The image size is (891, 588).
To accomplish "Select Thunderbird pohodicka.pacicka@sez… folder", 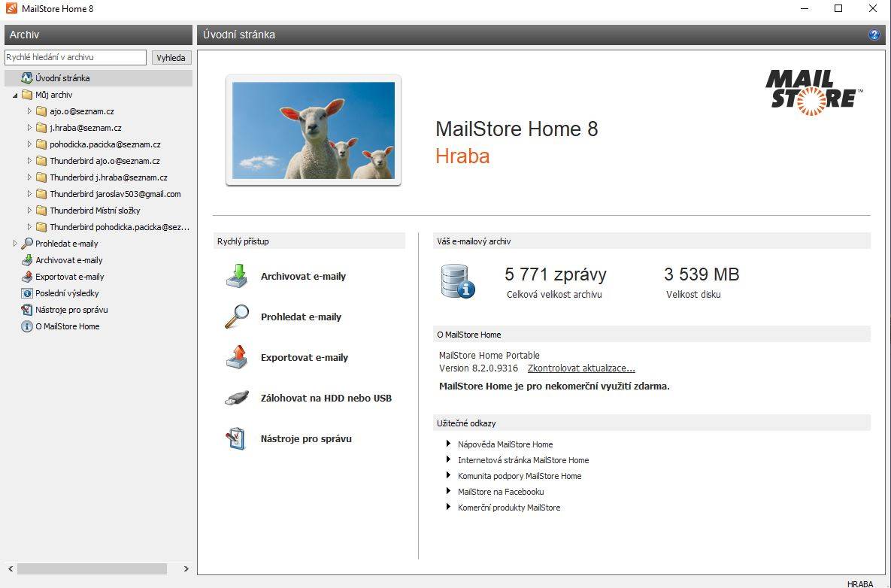I will pos(120,227).
